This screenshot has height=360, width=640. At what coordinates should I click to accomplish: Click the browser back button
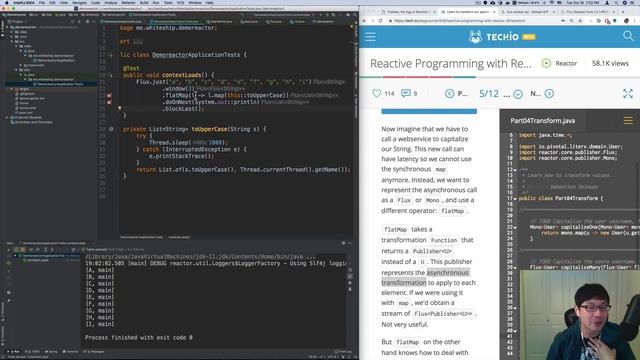(x=365, y=20)
